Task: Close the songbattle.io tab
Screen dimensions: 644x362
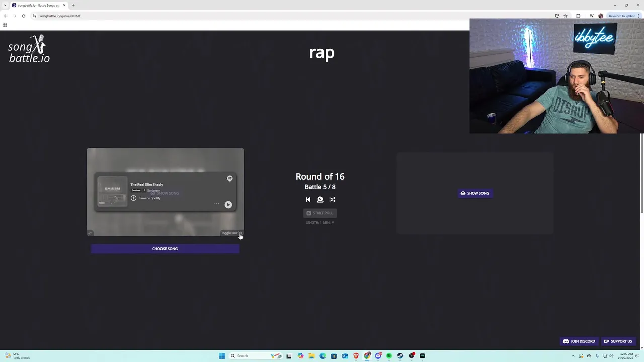Action: point(64,5)
